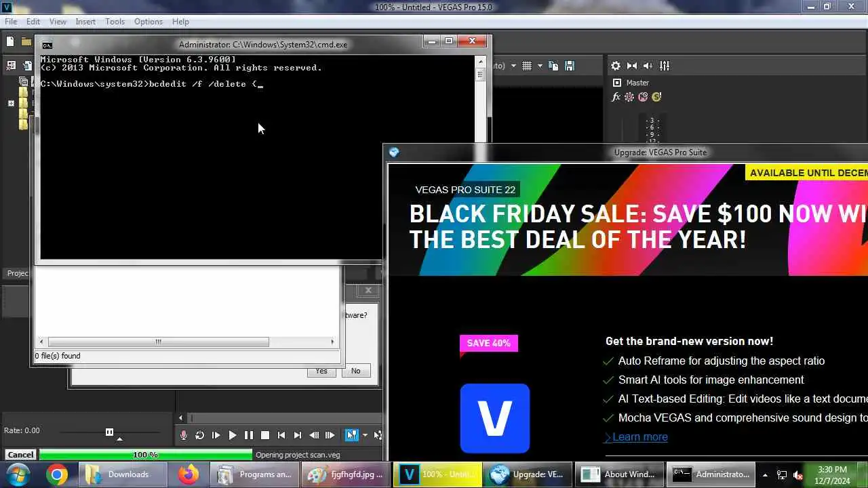Viewport: 868px width, 488px height.
Task: Copy snapshot to clipboard icon
Action: click(x=553, y=66)
